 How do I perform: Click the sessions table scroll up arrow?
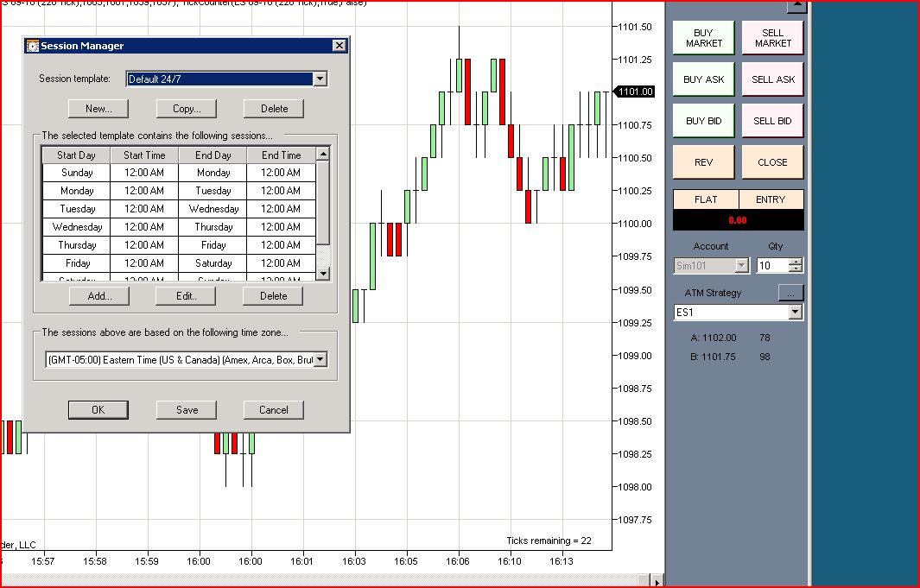pos(323,154)
